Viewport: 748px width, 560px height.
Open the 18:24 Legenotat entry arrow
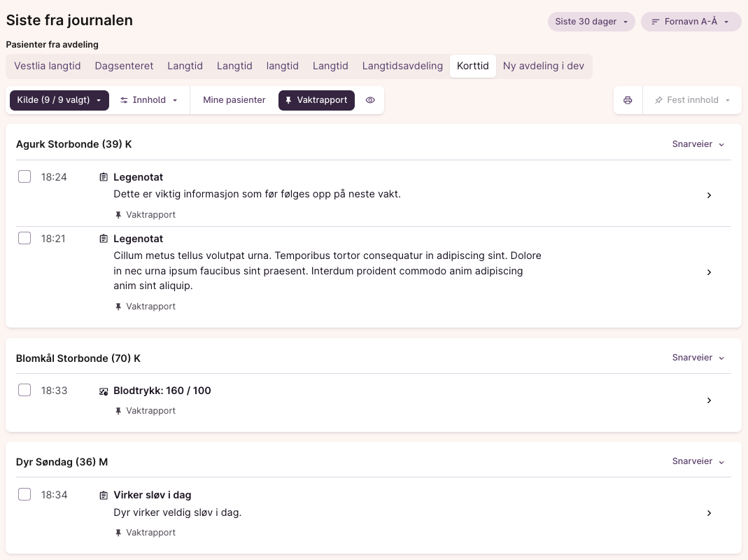coord(709,195)
